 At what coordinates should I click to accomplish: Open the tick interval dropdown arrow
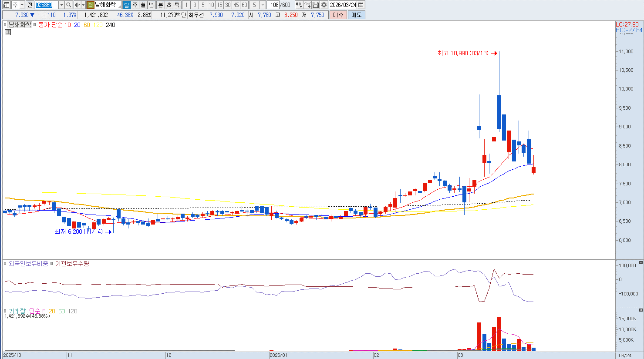(263, 5)
